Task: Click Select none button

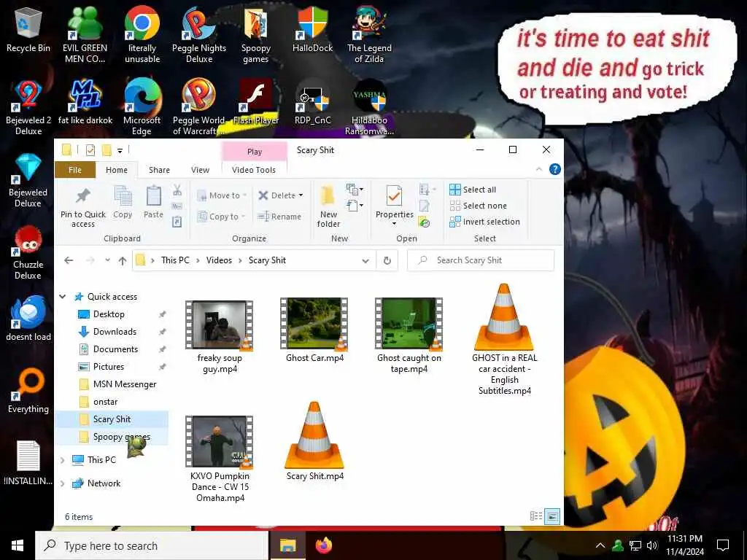Action: pyautogui.click(x=479, y=206)
